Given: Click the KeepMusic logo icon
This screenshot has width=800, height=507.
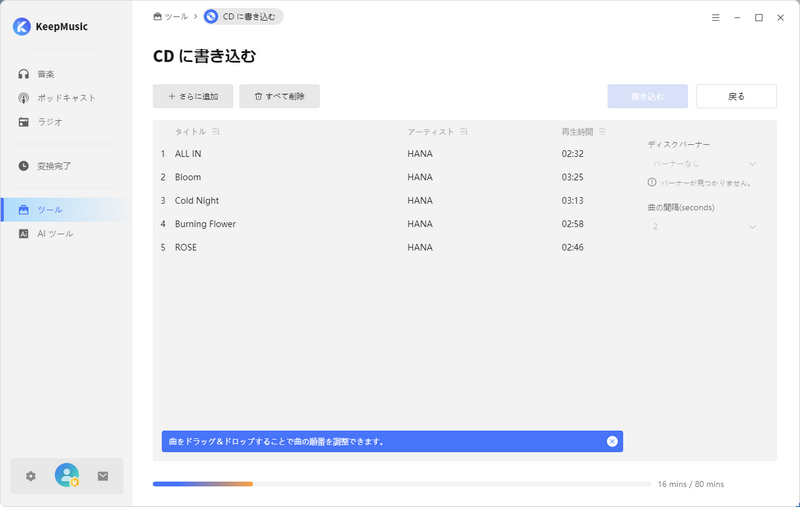Looking at the screenshot, I should click(22, 27).
